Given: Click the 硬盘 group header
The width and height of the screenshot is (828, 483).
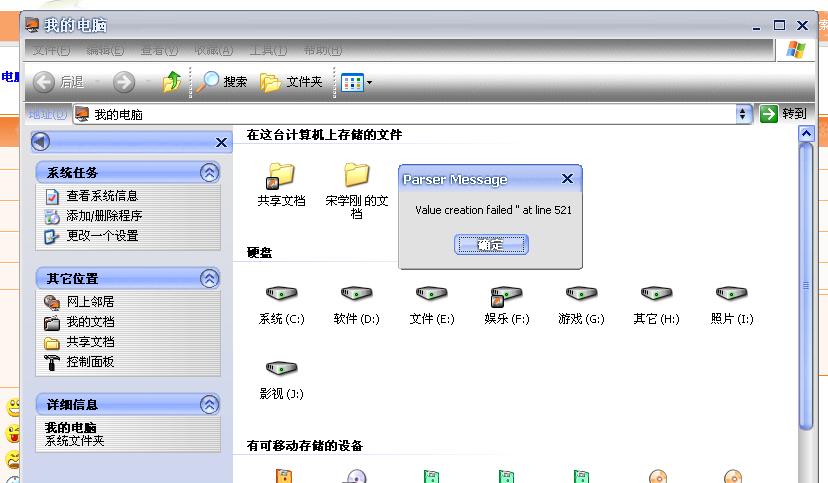Looking at the screenshot, I should tap(259, 253).
